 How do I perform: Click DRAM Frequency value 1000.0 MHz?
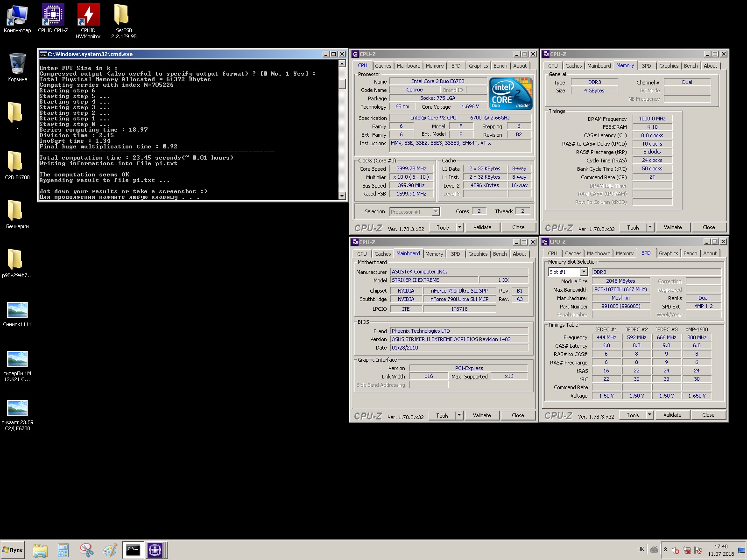click(652, 119)
